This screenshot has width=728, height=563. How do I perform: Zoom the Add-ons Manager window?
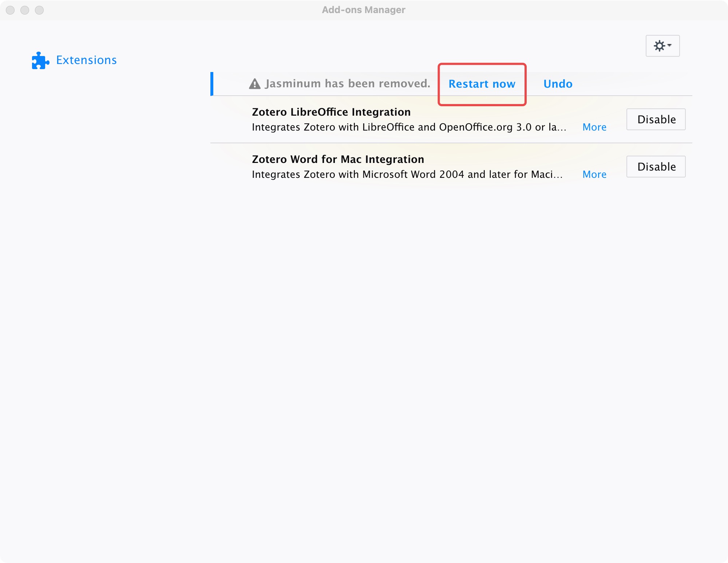(x=39, y=10)
